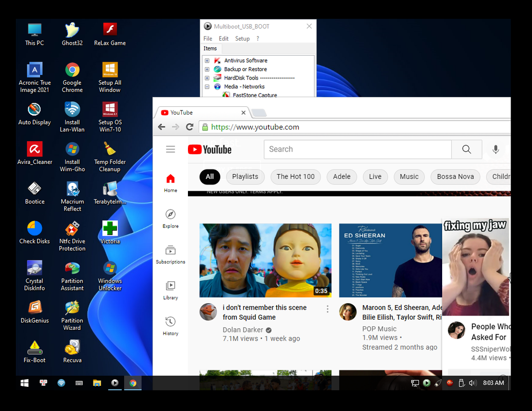
Task: Select the Playlists filter chip
Action: tap(245, 177)
